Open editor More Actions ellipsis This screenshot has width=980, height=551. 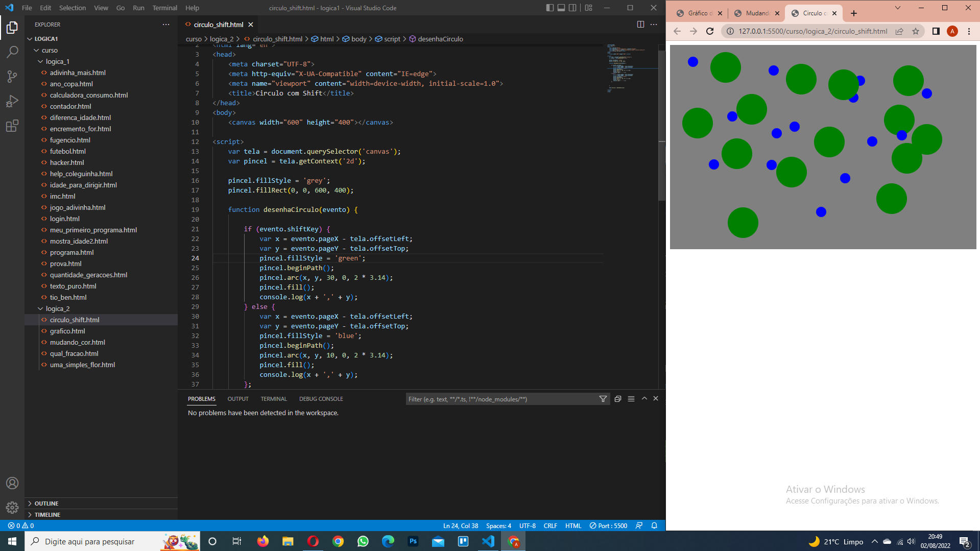pos(654,25)
